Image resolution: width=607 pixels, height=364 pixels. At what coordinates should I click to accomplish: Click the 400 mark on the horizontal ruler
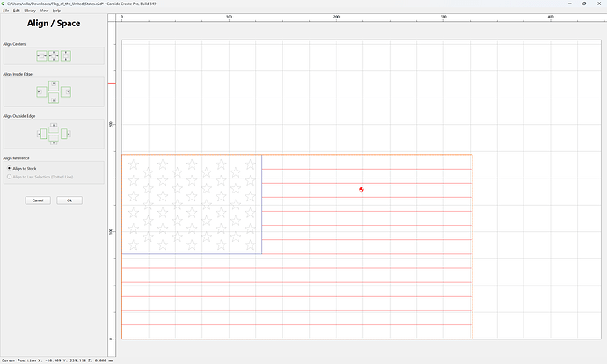point(551,17)
